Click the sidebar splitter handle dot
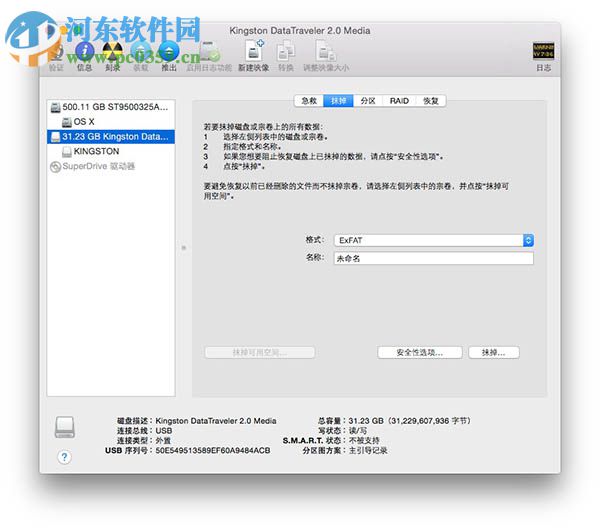Image resolution: width=600 pixels, height=530 pixels. (x=184, y=248)
